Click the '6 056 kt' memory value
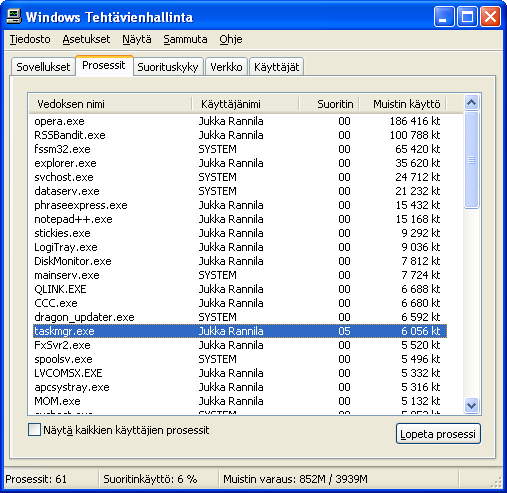Screen dimensions: 507x493 [x=421, y=331]
